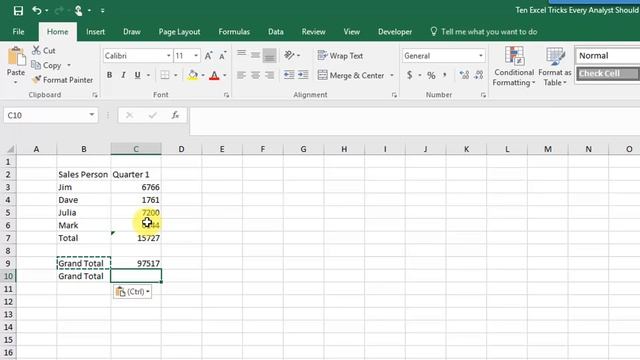The image size is (640, 360).
Task: Switch to the Data tab
Action: [276, 32]
